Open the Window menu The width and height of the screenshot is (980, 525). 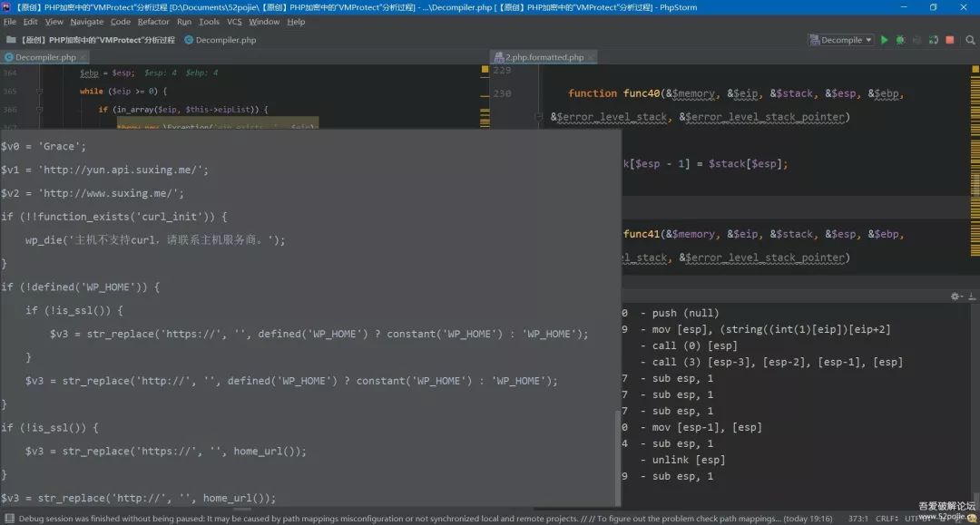(x=264, y=22)
